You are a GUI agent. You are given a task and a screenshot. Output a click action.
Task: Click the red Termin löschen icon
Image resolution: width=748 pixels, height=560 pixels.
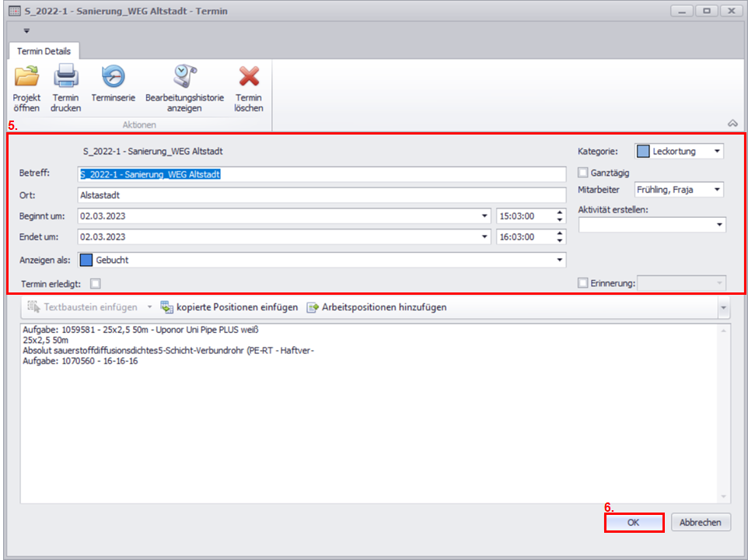click(248, 77)
